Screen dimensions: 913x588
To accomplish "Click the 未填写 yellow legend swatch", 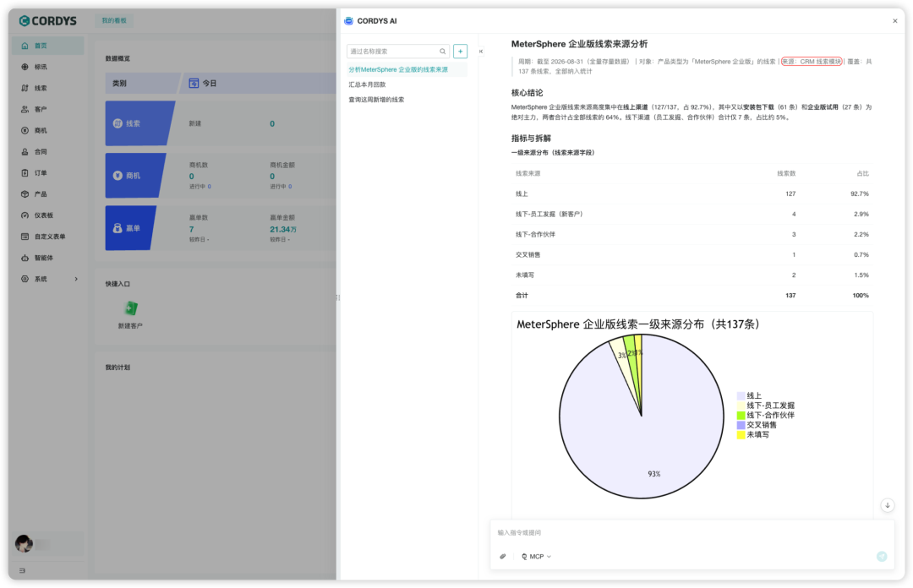I will click(741, 435).
